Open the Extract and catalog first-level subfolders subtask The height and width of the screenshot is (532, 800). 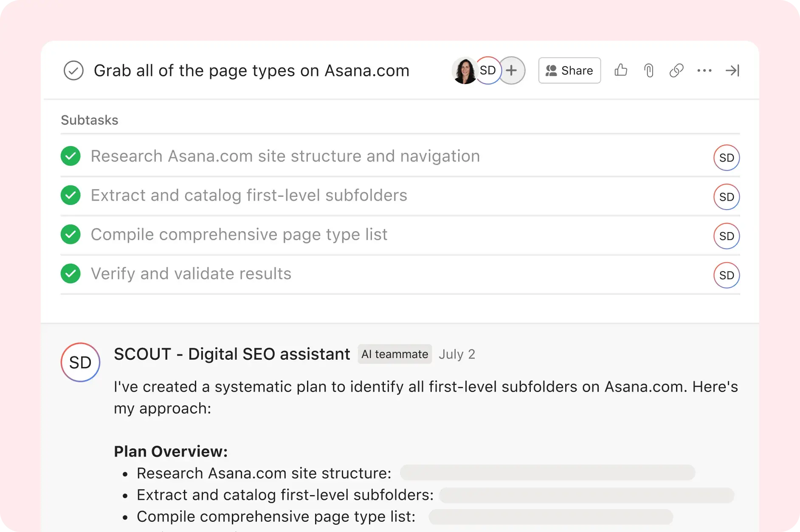pos(249,195)
